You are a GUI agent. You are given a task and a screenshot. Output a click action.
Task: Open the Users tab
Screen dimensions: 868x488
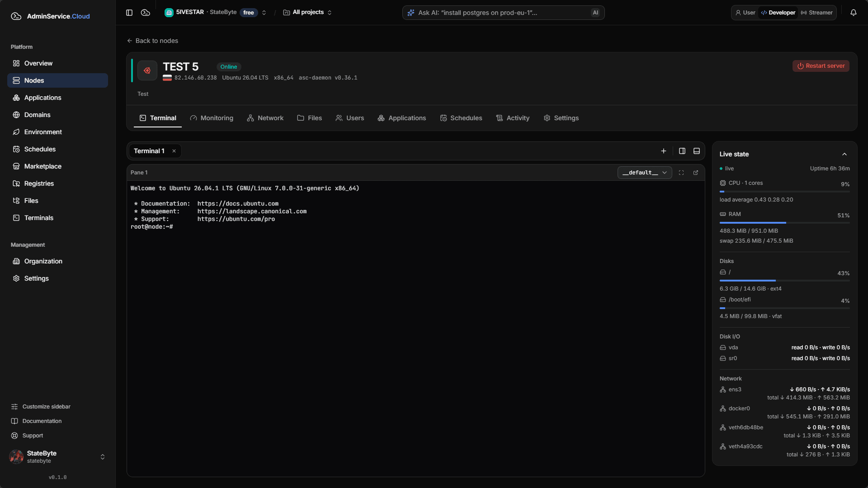coord(350,118)
